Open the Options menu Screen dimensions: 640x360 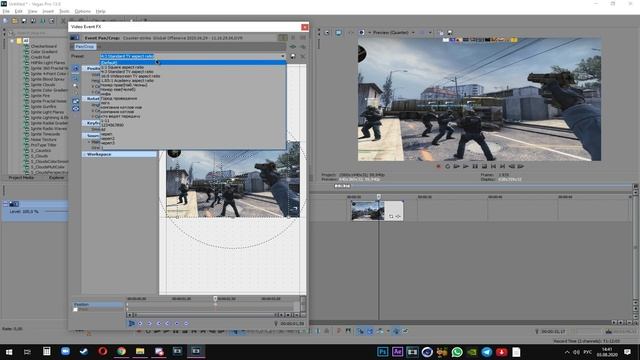[83, 11]
